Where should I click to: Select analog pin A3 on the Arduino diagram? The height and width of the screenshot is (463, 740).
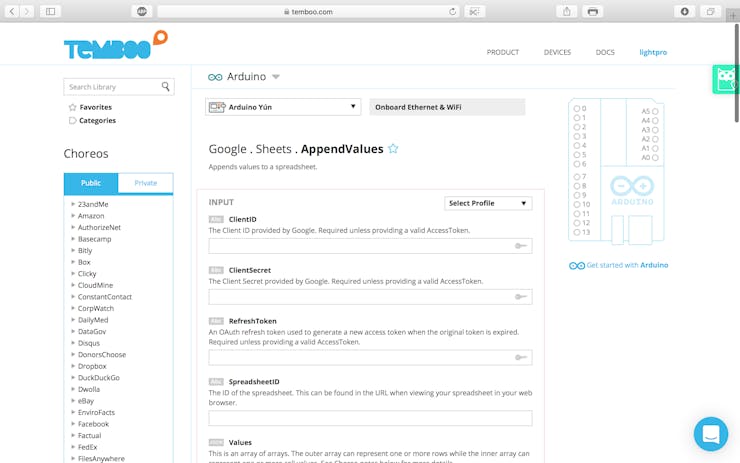pyautogui.click(x=655, y=130)
